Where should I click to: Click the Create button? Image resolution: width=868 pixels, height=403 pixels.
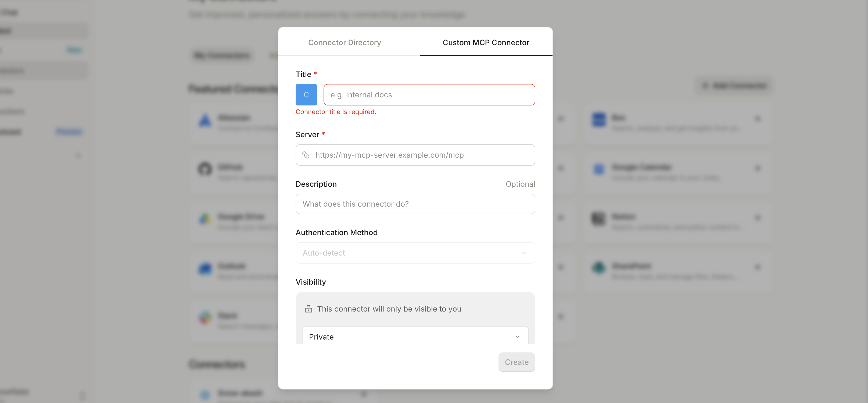click(517, 362)
